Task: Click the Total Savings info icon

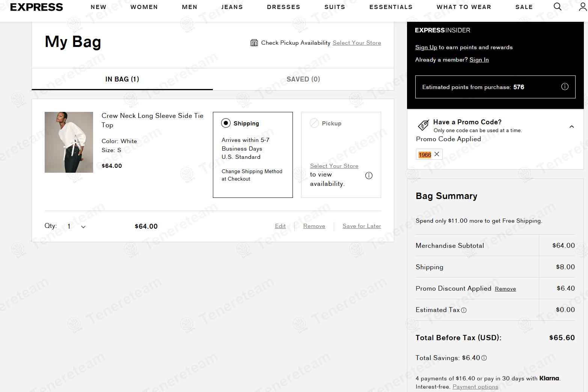Action: pos(484,358)
